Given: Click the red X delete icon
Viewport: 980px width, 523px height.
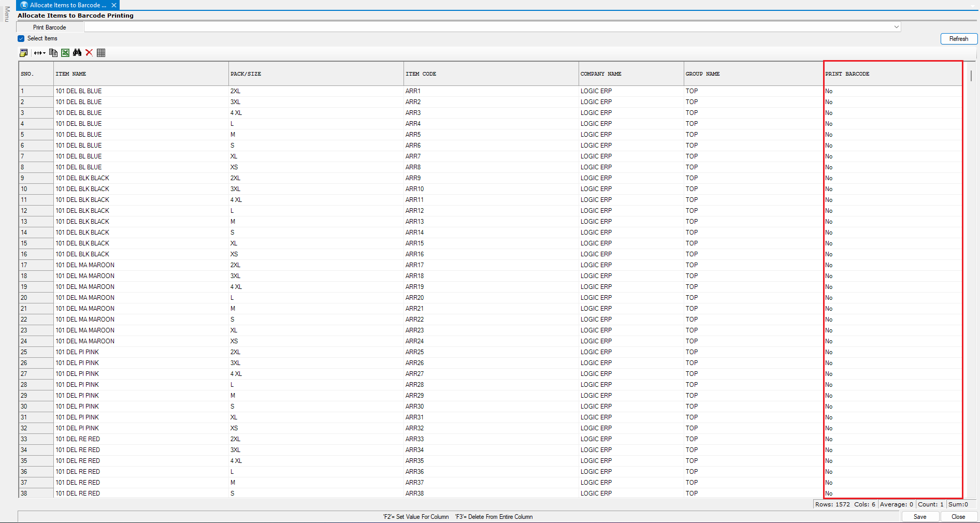Looking at the screenshot, I should tap(89, 53).
